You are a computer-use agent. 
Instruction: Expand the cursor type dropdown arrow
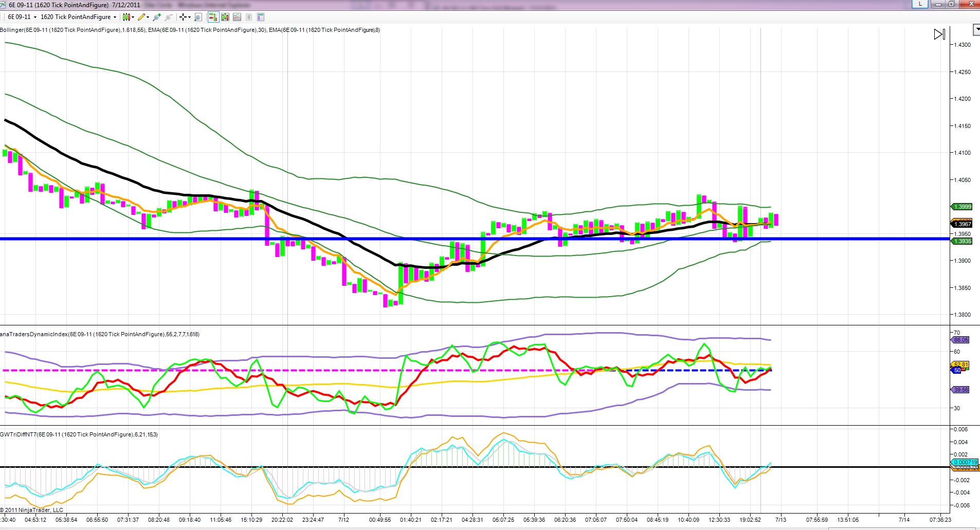click(x=189, y=17)
